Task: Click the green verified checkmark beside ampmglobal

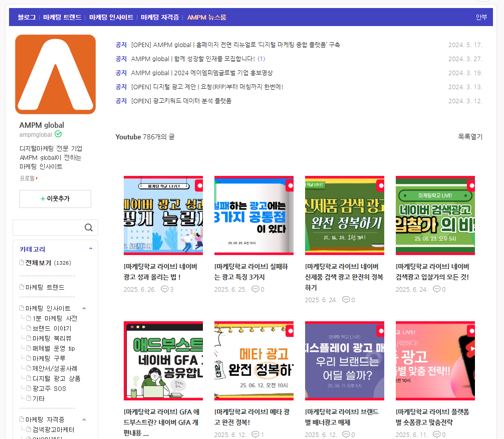Action: click(58, 134)
